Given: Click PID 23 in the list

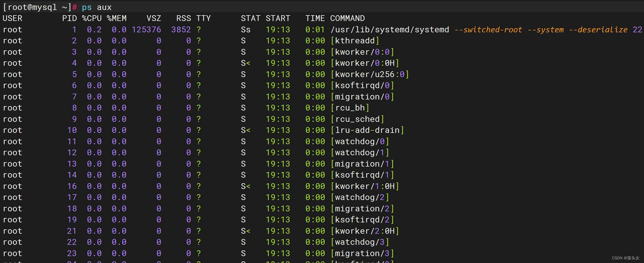Looking at the screenshot, I should 72,253.
